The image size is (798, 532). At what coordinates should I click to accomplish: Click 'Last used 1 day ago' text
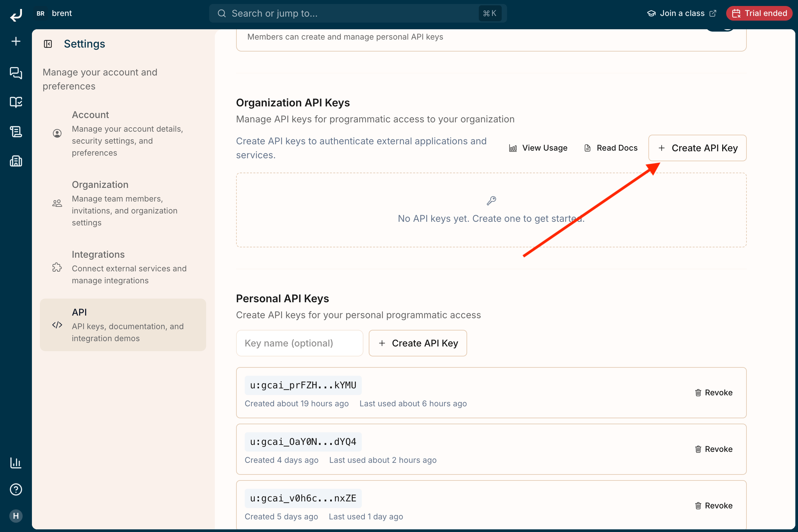coord(366,517)
